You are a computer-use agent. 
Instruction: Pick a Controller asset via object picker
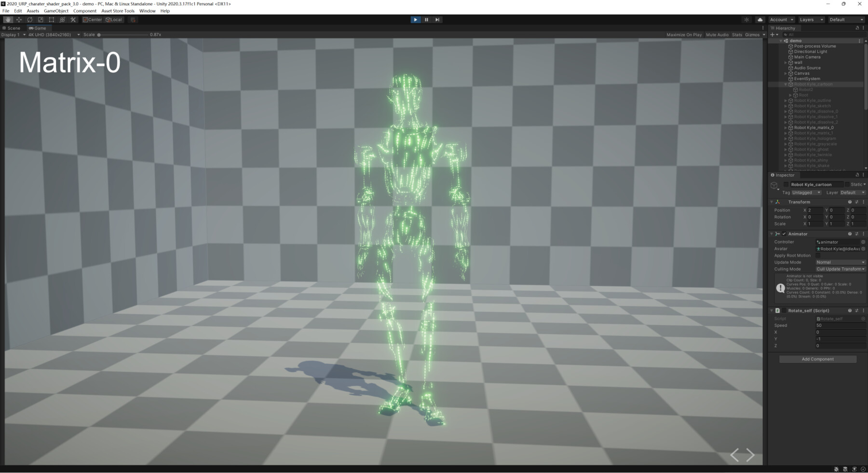[863, 242]
